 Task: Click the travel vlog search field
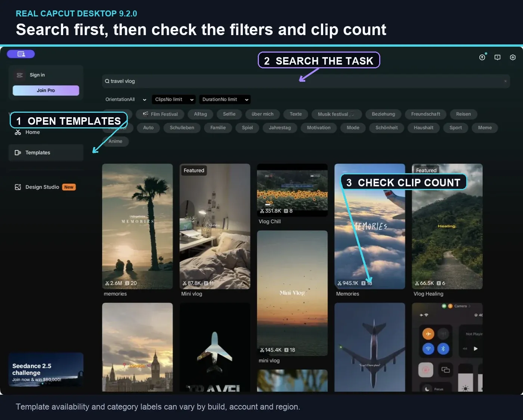[x=306, y=81]
